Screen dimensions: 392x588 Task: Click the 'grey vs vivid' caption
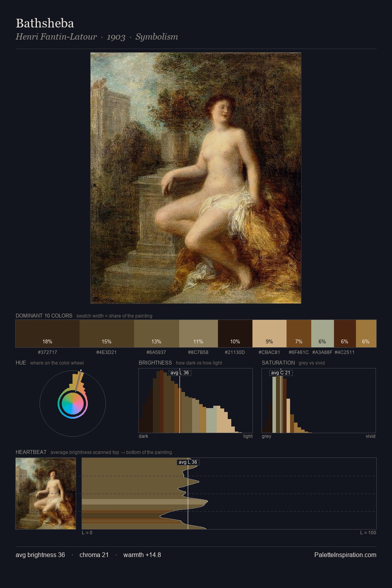312,363
